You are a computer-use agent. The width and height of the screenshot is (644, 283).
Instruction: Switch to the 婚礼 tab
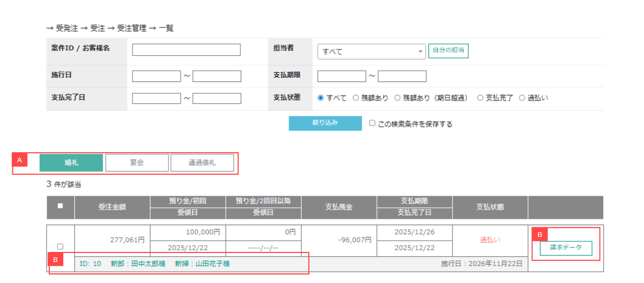[71, 163]
